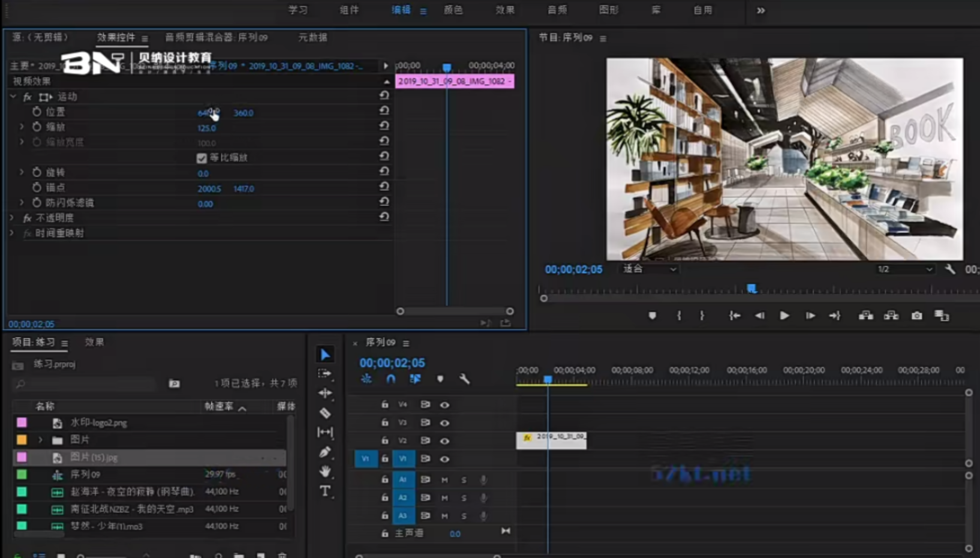Image resolution: width=980 pixels, height=558 pixels.
Task: Step back one frame
Action: [759, 316]
